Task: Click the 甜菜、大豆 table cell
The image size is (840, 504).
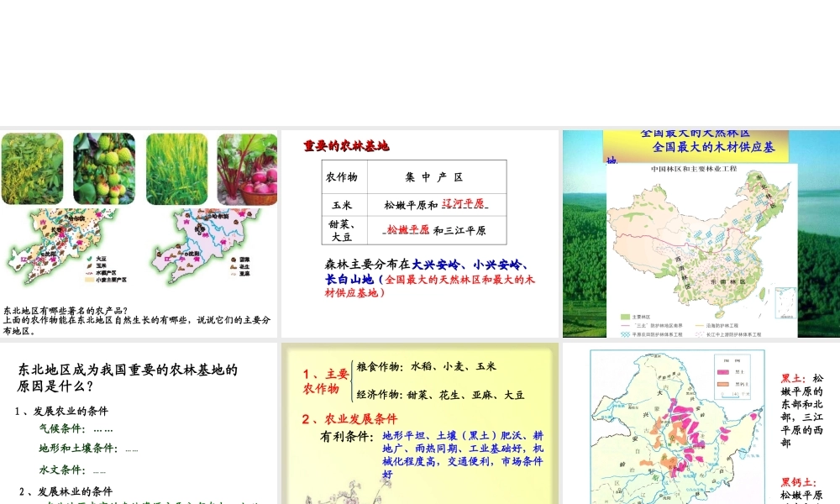Action: pyautogui.click(x=344, y=230)
